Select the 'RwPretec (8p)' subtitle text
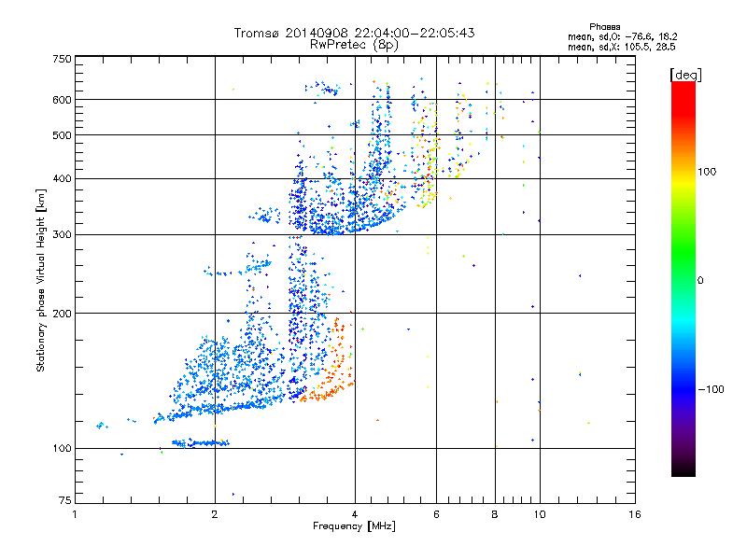Viewport: 747px width, 560px height. tap(354, 45)
